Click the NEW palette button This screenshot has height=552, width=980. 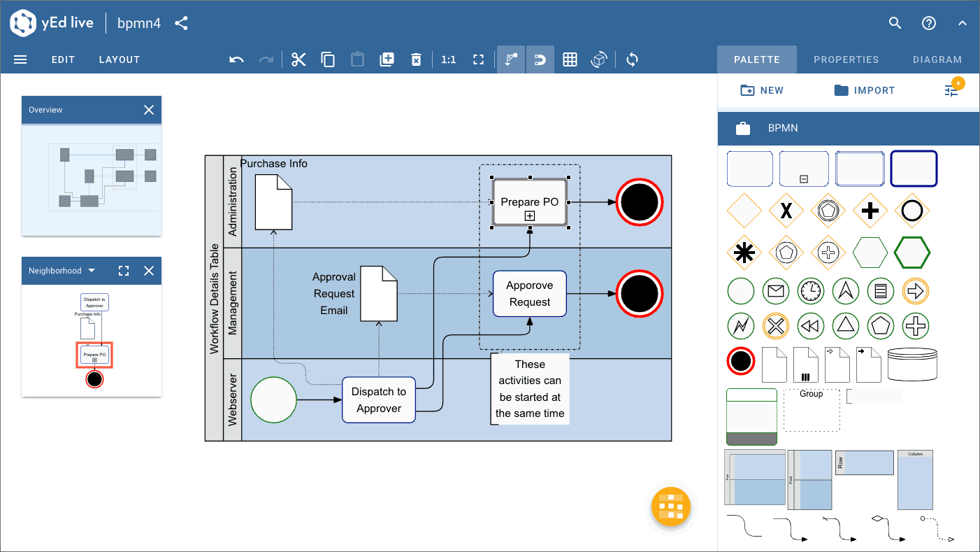[762, 90]
